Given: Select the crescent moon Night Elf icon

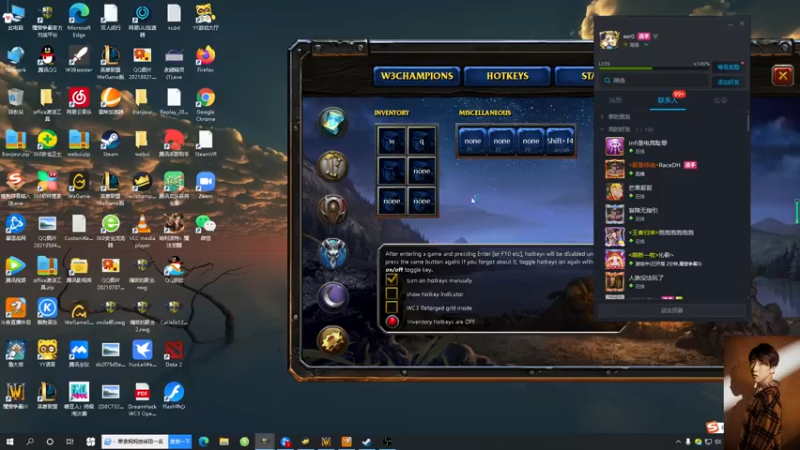Looking at the screenshot, I should click(333, 296).
